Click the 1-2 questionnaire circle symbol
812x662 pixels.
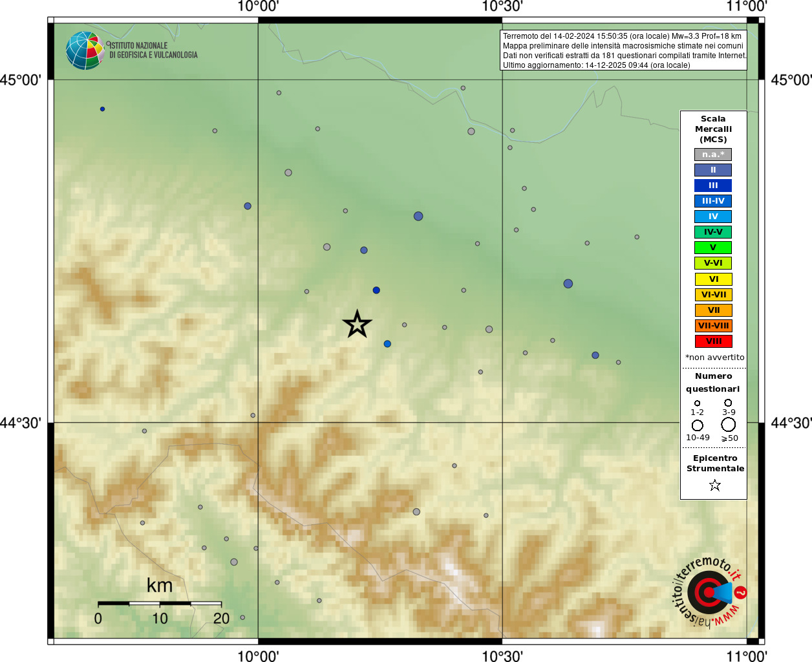click(697, 403)
